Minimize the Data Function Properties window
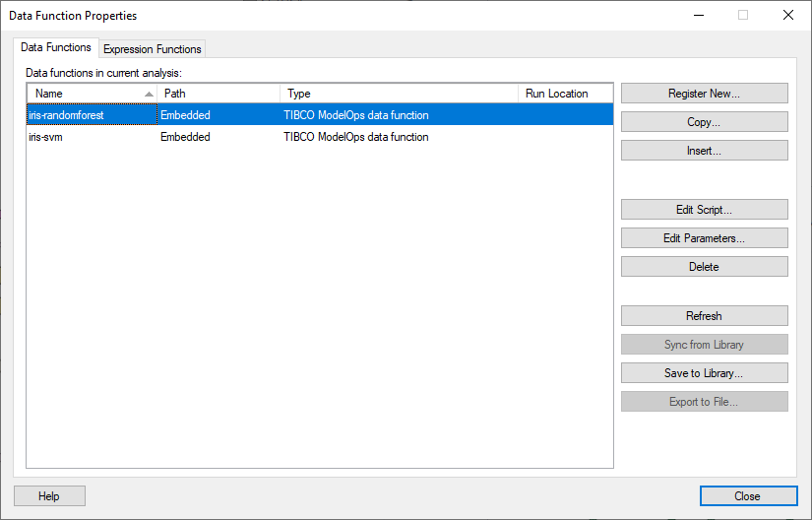Image resolution: width=812 pixels, height=520 pixels. tap(698, 15)
